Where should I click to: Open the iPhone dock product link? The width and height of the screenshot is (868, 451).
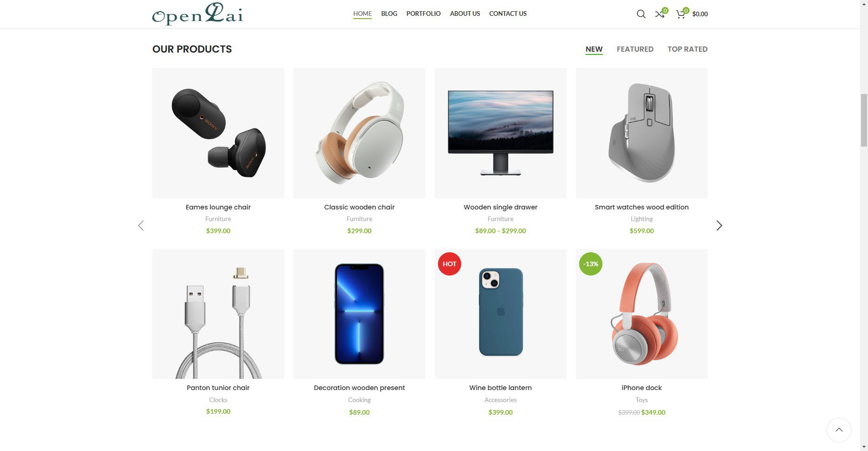[x=642, y=388]
